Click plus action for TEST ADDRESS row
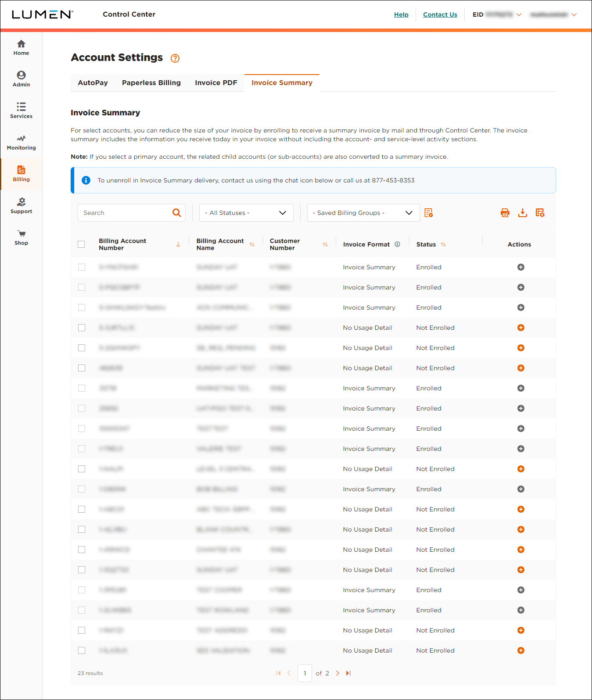The image size is (592, 700). [x=521, y=630]
